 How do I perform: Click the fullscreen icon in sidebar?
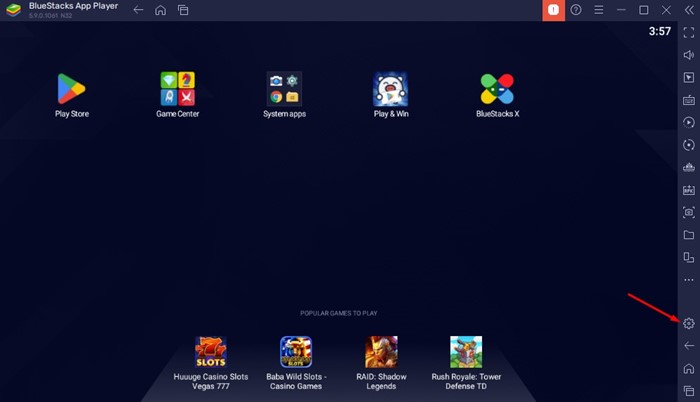[x=688, y=32]
